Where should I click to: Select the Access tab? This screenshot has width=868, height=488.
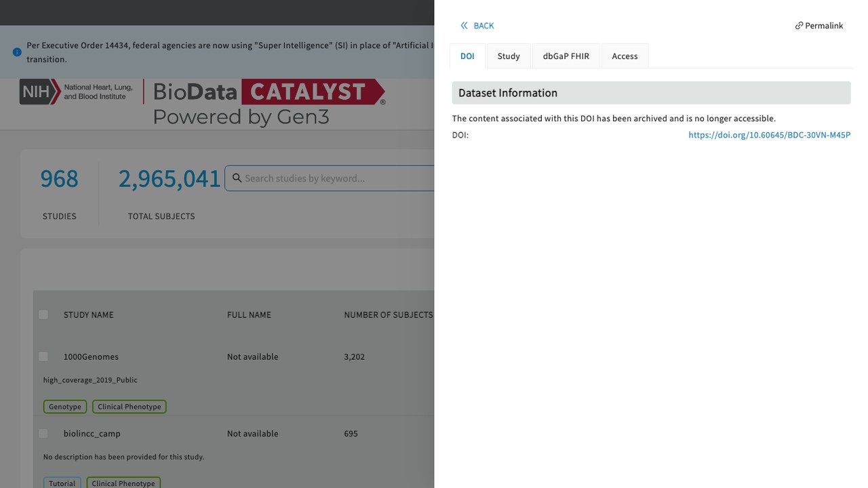coord(625,56)
